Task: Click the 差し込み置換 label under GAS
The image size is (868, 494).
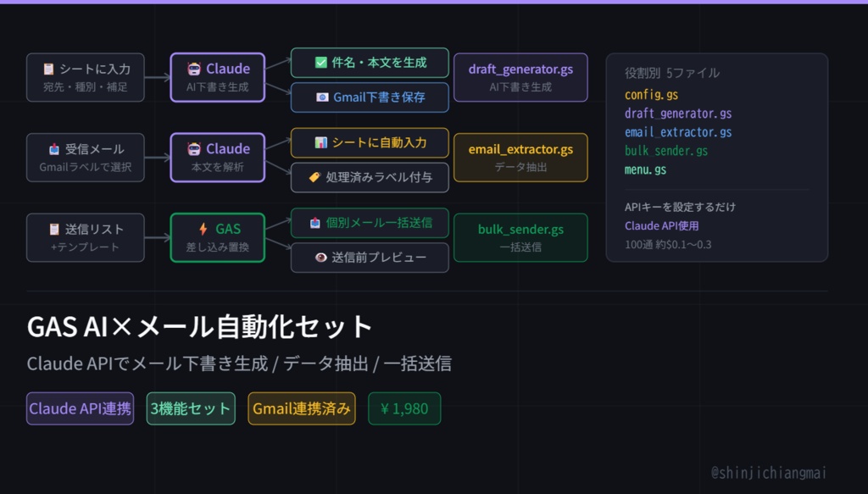Action: tap(218, 247)
